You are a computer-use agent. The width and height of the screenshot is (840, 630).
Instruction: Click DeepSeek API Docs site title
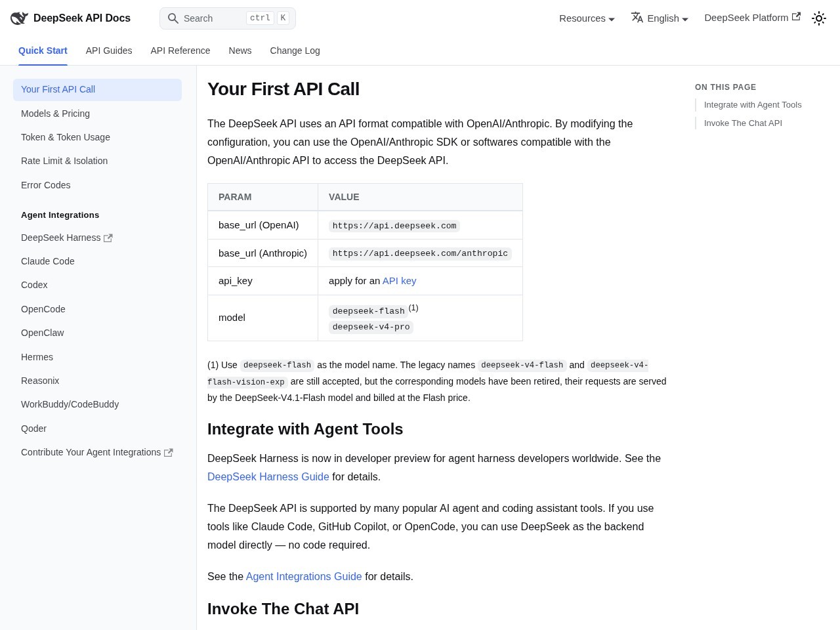pyautogui.click(x=82, y=18)
